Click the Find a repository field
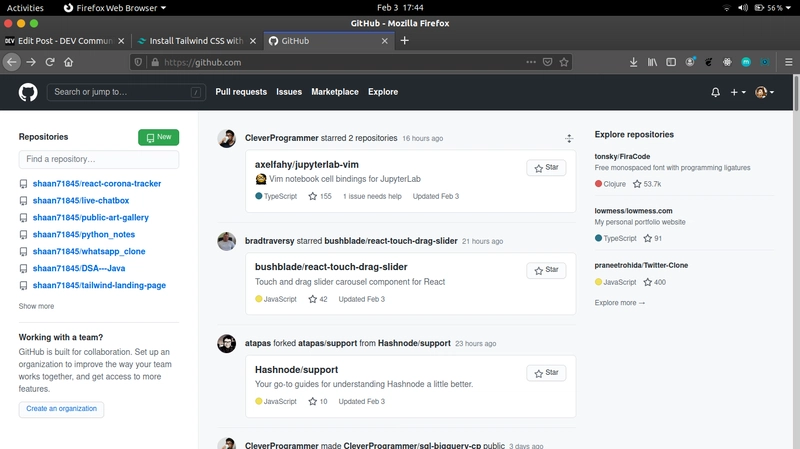 [98, 159]
